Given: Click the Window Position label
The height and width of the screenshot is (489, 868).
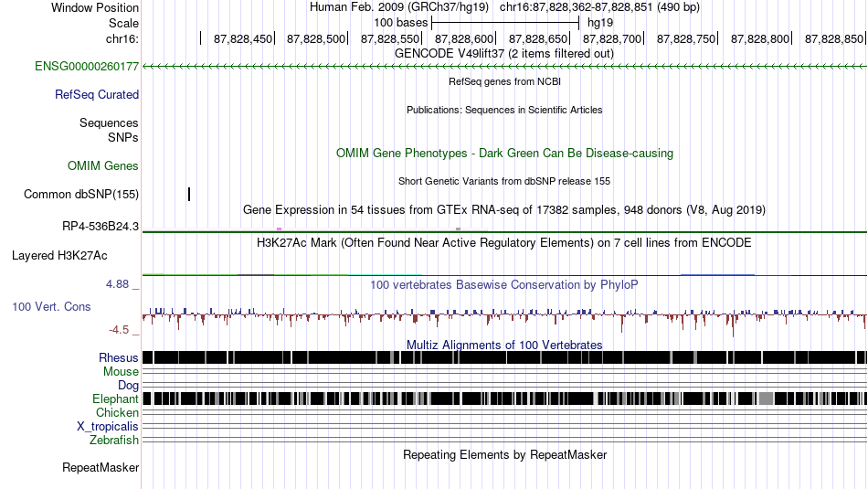Looking at the screenshot, I should coord(95,7).
